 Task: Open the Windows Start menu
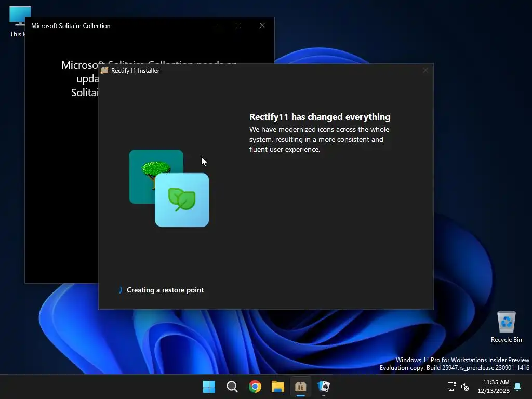click(x=209, y=387)
